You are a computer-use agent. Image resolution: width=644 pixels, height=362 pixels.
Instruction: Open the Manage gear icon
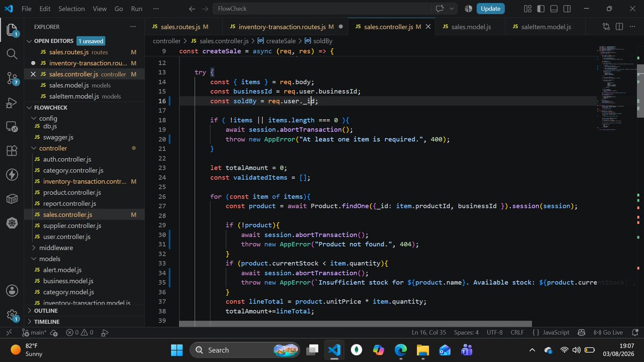(12, 315)
